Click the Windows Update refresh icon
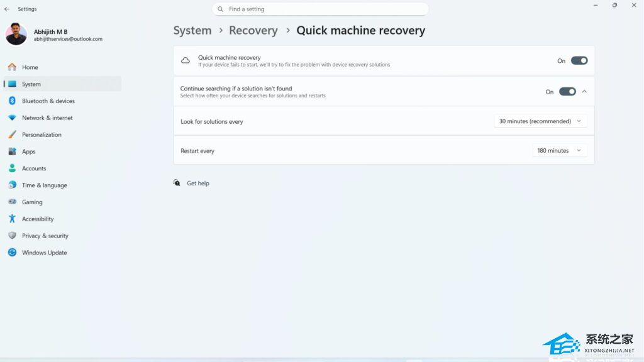The height and width of the screenshot is (362, 644). (12, 252)
